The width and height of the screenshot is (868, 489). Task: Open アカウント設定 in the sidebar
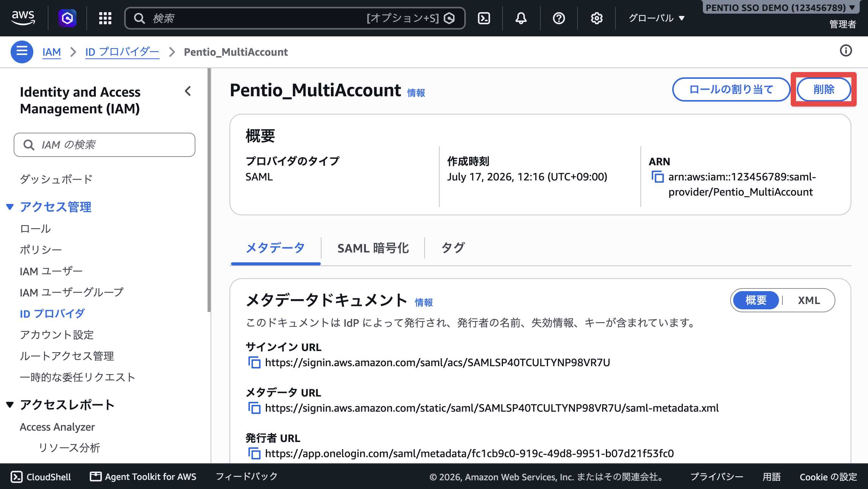(57, 335)
